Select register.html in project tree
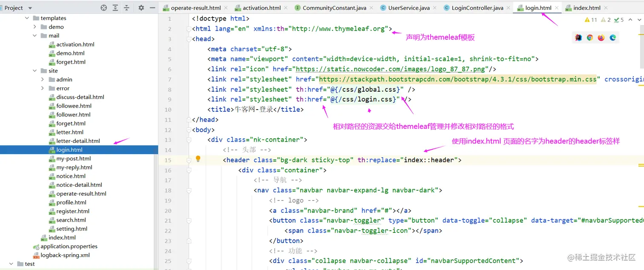The width and height of the screenshot is (644, 270). pyautogui.click(x=73, y=211)
